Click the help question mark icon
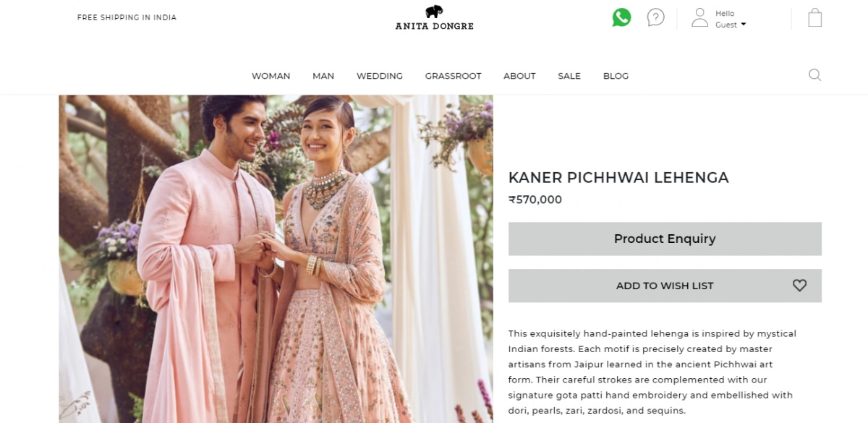Screen dimensions: 868x423 655,17
